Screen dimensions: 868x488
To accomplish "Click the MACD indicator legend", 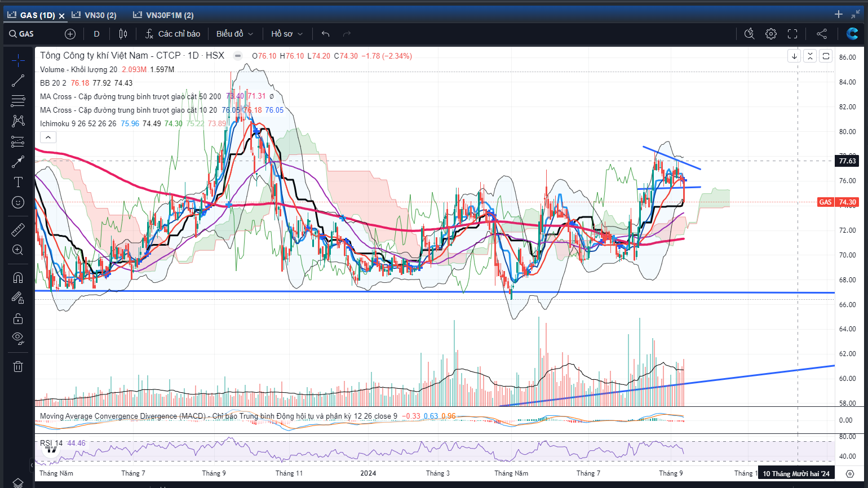I will [x=218, y=416].
